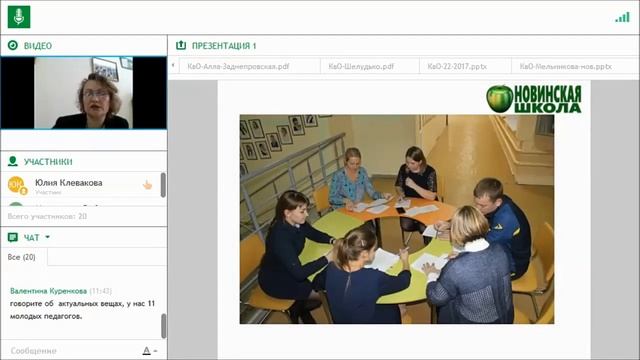
Task: Click the Презентация 1 header title
Action: (x=224, y=46)
